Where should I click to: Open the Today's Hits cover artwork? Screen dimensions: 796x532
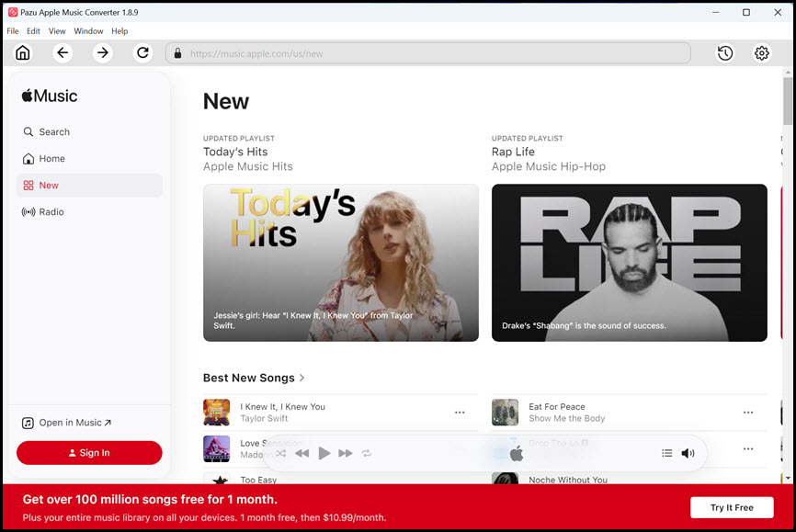(341, 263)
